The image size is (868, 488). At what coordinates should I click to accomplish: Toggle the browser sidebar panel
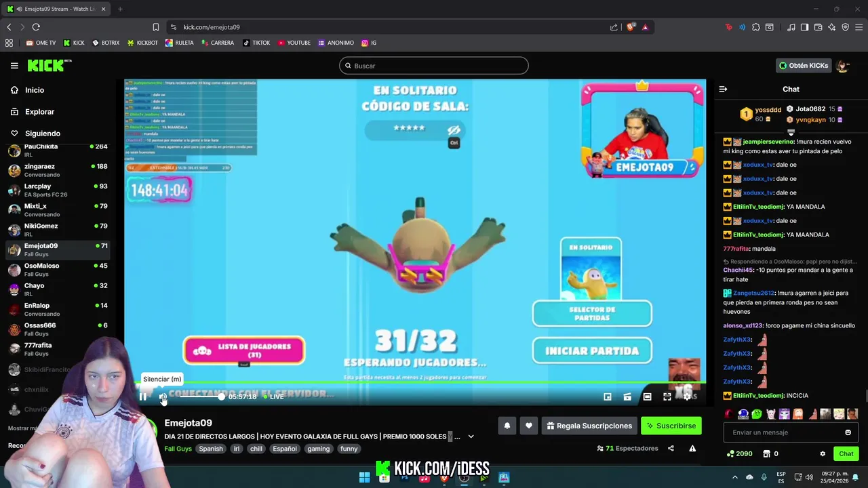[x=804, y=27]
